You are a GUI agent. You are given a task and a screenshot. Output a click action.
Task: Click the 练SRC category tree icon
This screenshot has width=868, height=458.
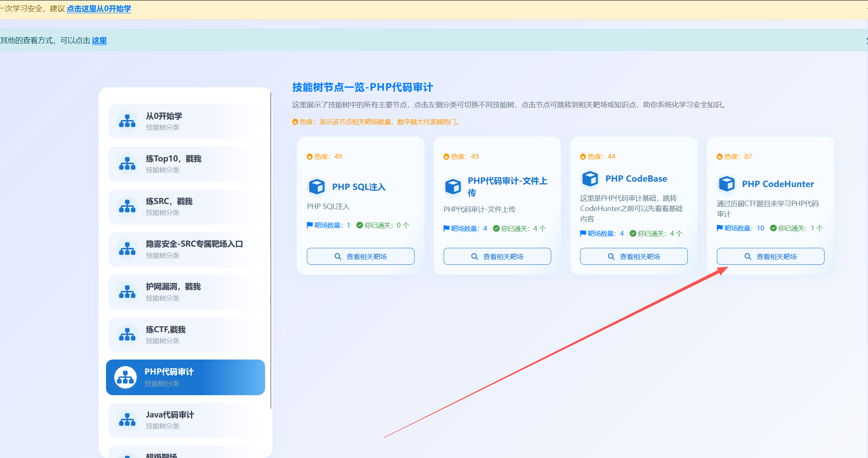[x=127, y=206]
